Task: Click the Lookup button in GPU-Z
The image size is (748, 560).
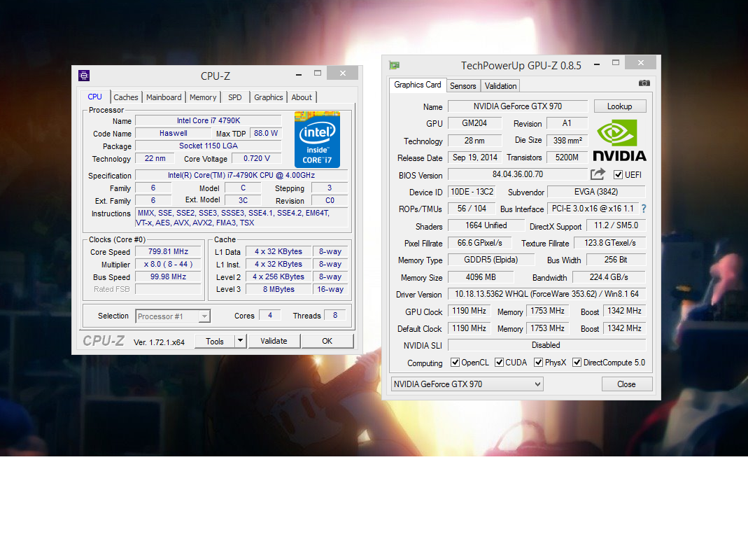Action: (620, 106)
